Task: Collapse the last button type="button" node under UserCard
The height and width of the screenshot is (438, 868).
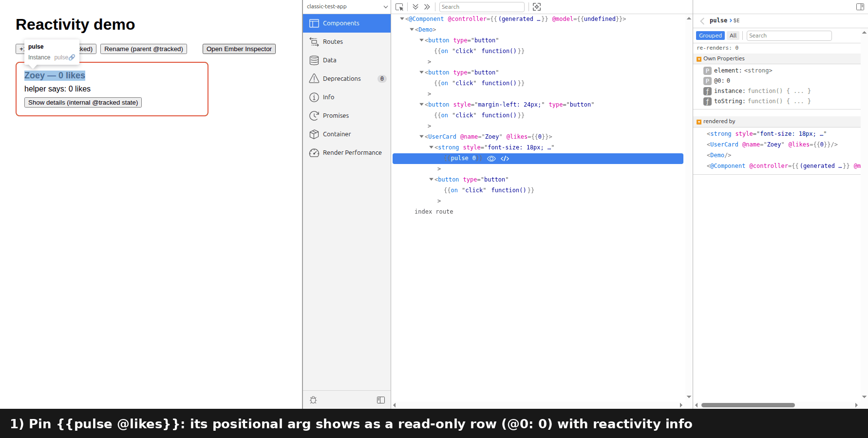Action: (431, 180)
